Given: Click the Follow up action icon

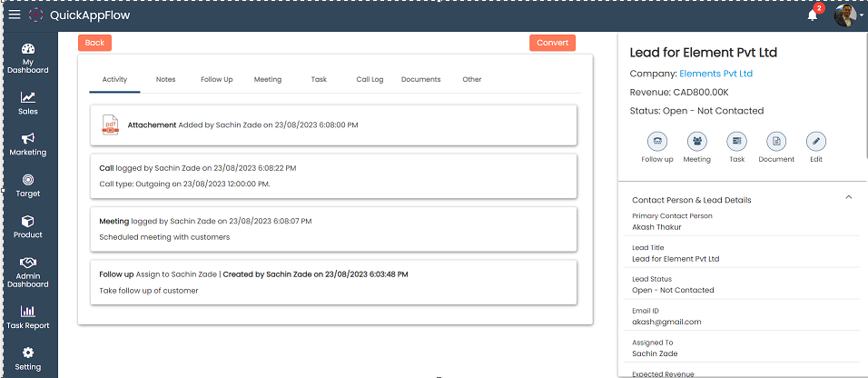Looking at the screenshot, I should tap(657, 142).
